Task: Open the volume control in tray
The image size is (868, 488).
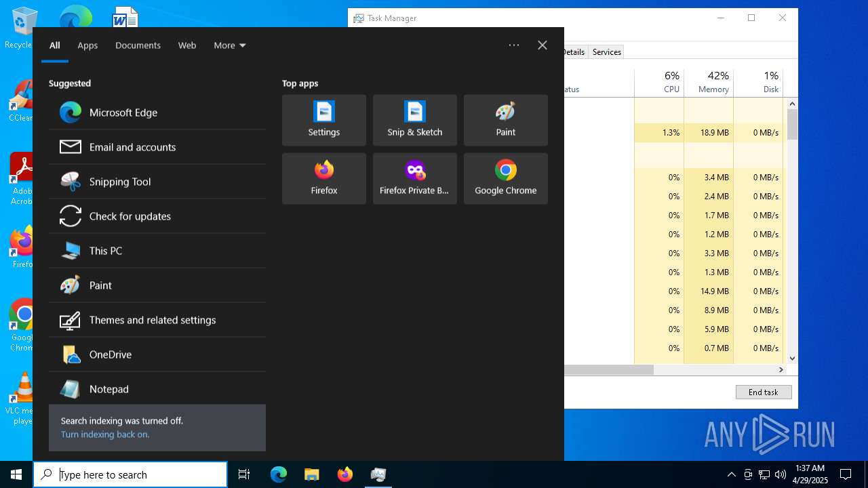Action: [x=780, y=474]
